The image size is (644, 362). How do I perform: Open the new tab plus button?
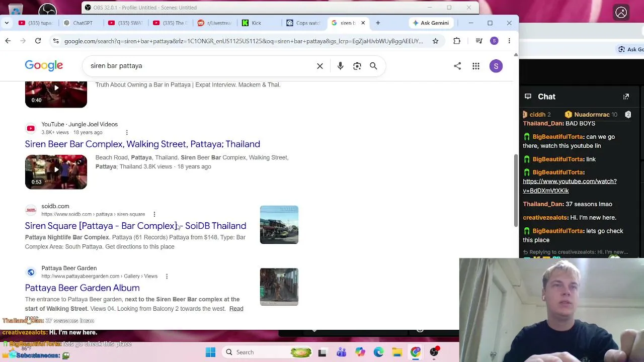click(x=378, y=23)
